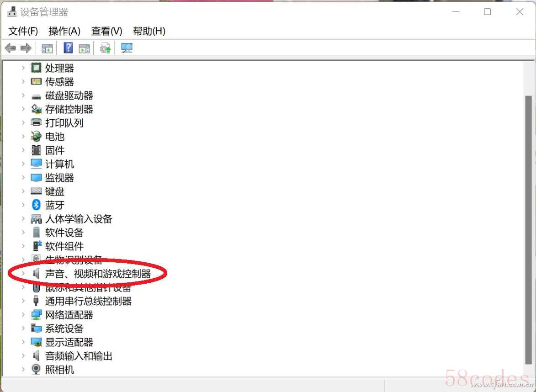Viewport: 536px width, 392px height.
Task: Expand the 磁盘驱动器 node chevron
Action: pos(23,95)
